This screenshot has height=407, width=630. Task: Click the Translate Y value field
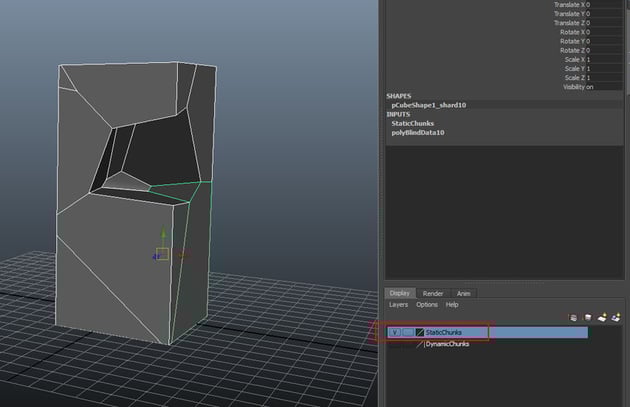[604, 14]
